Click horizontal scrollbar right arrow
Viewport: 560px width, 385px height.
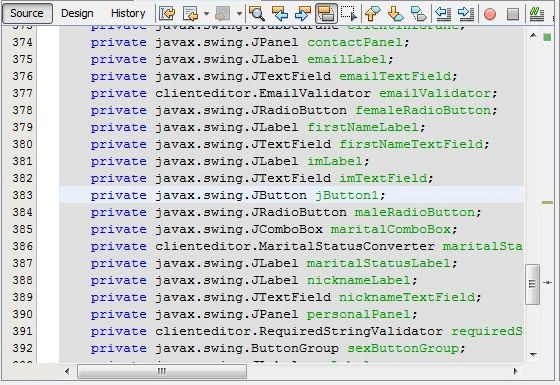coord(515,371)
